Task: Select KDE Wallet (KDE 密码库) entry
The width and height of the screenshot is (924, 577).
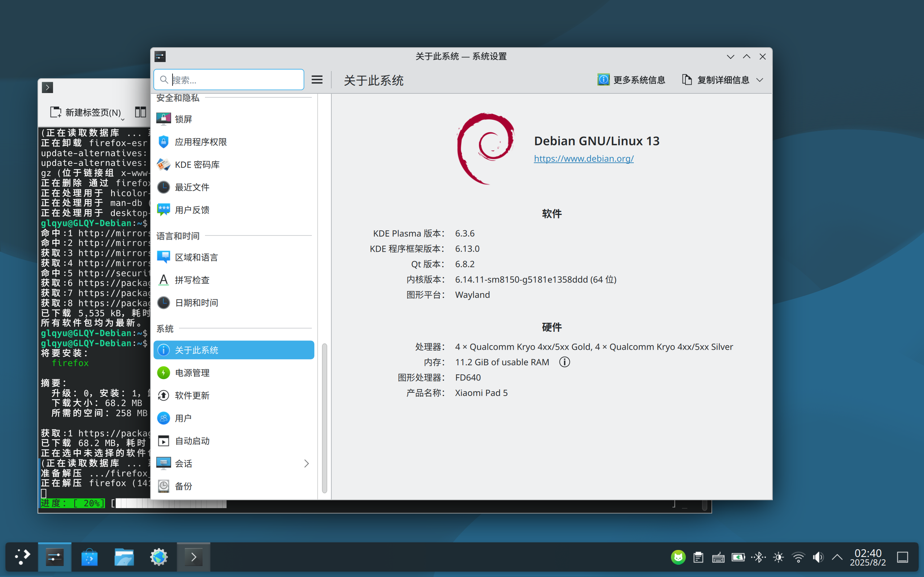Action: click(234, 164)
